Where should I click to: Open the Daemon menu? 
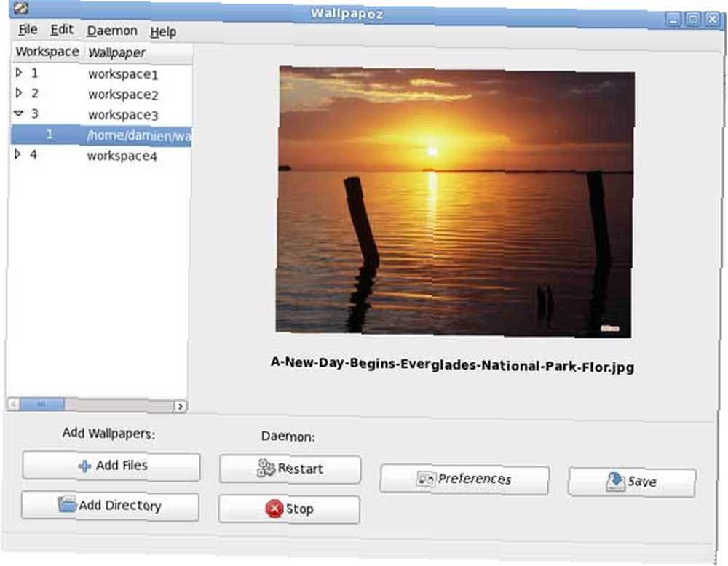click(x=112, y=31)
